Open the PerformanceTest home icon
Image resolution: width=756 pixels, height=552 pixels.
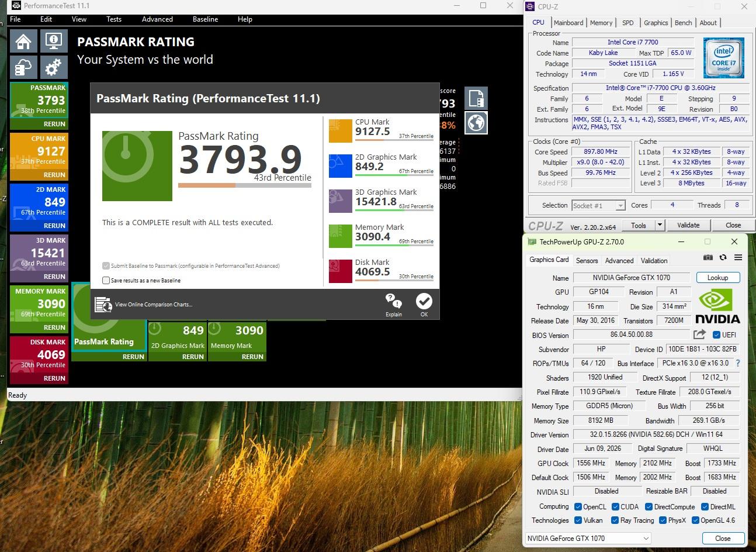point(23,42)
